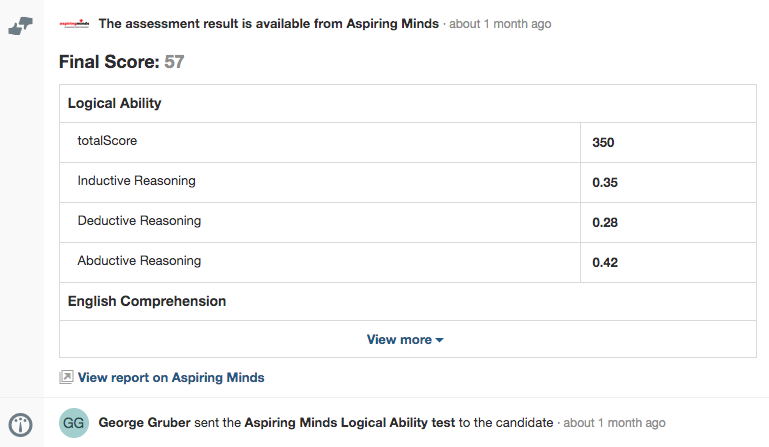Click the Abductive Reasoning row
Screen dimensions: 769x447
(x=408, y=263)
